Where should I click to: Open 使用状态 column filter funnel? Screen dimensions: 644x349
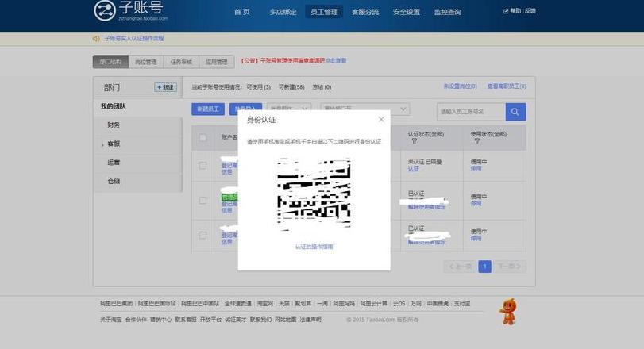[x=476, y=141]
